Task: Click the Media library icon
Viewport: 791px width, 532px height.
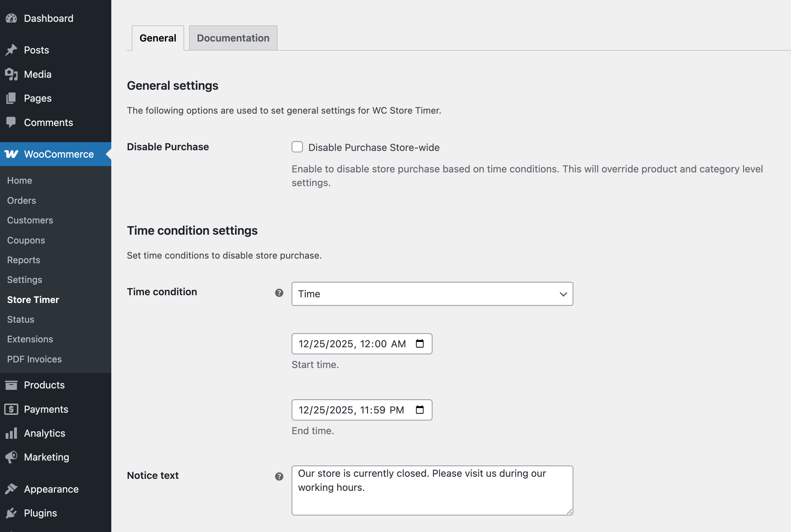Action: tap(11, 74)
